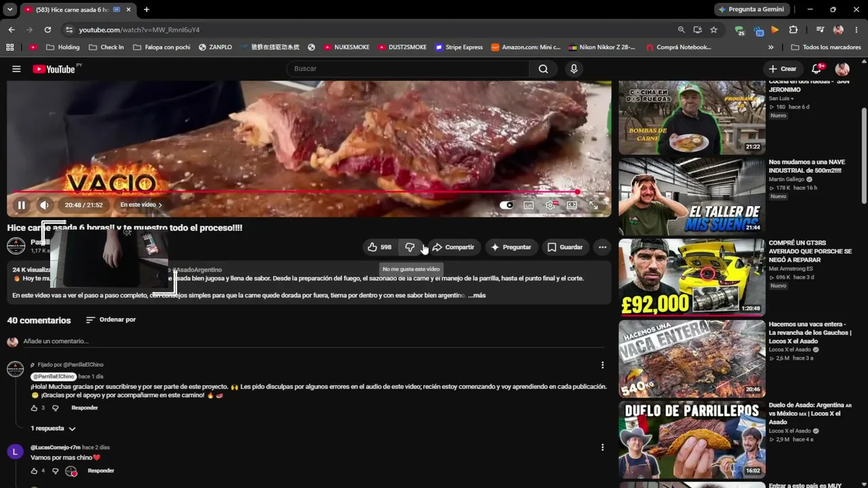Click 'Pregunta a Gemini' button
This screenshot has width=868, height=488.
(x=752, y=9)
